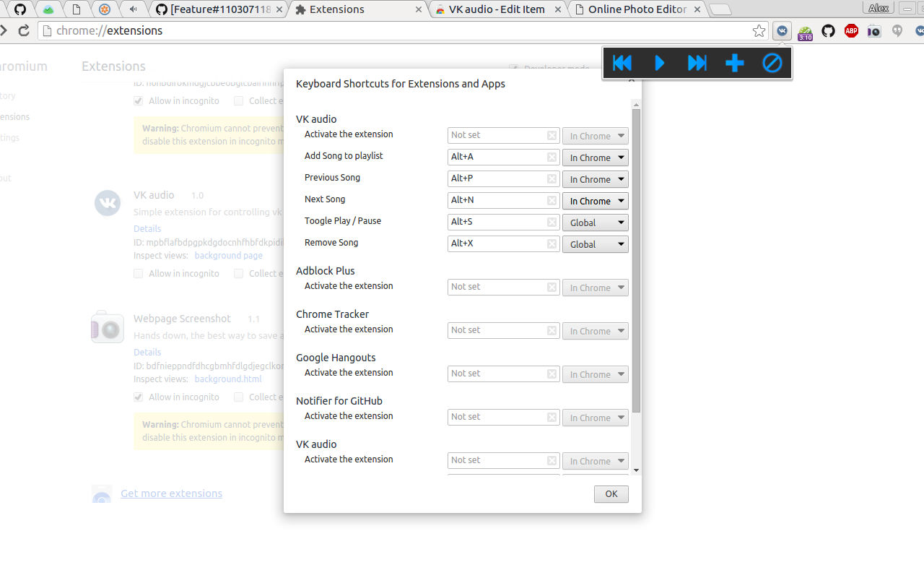The image size is (924, 578).
Task: Open background page link under VK audio
Action: click(x=228, y=256)
